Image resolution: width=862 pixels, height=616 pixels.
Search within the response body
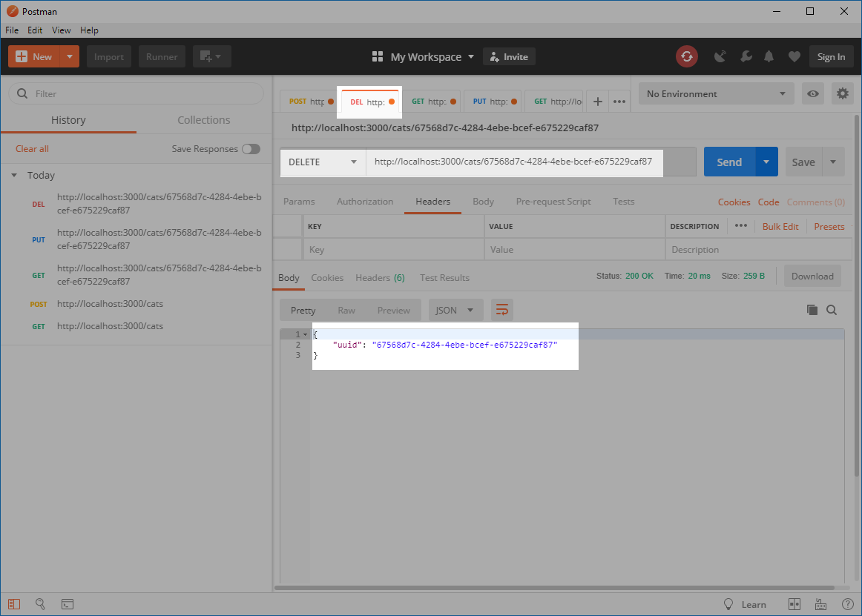[832, 310]
